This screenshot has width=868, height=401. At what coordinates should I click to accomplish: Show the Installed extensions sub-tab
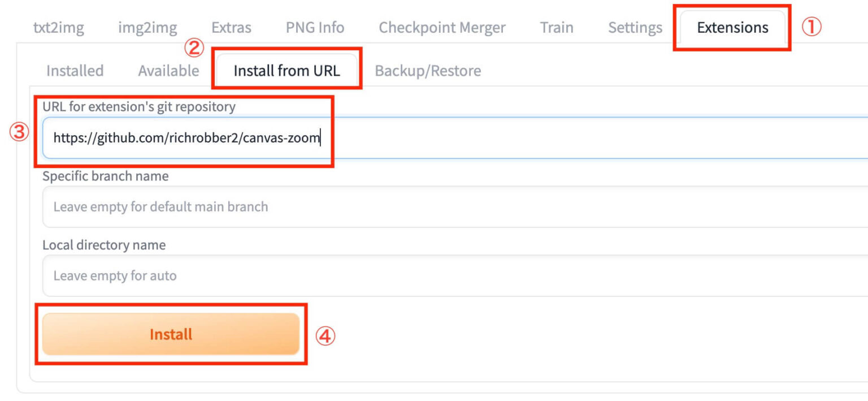click(75, 71)
